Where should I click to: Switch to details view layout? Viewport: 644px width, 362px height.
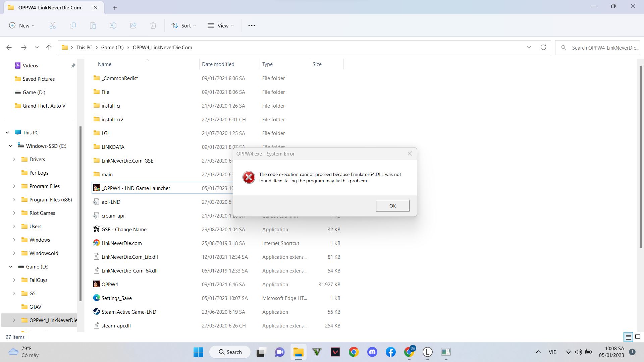(x=628, y=337)
